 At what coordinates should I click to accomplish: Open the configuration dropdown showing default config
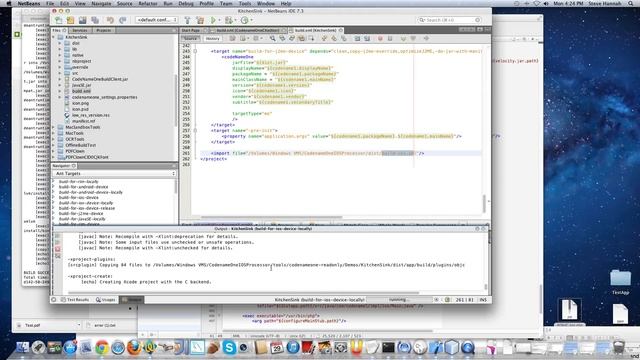tap(157, 20)
